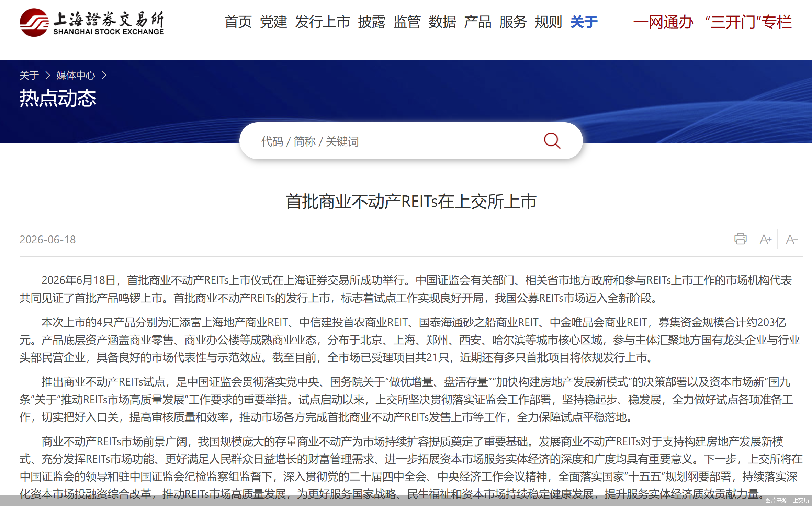Screen dimensions: 812x506
Task: Click the 关于 breadcrumb link
Action: 29,75
